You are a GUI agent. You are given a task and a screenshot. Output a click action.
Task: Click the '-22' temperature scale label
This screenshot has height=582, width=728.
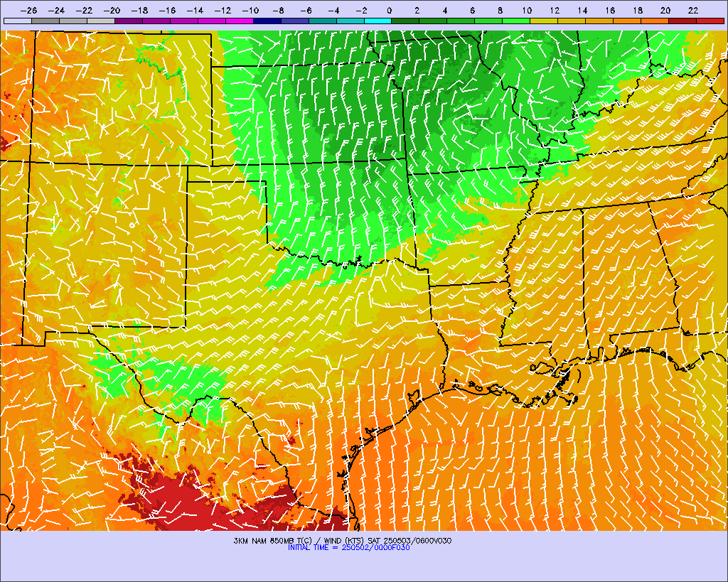click(84, 10)
